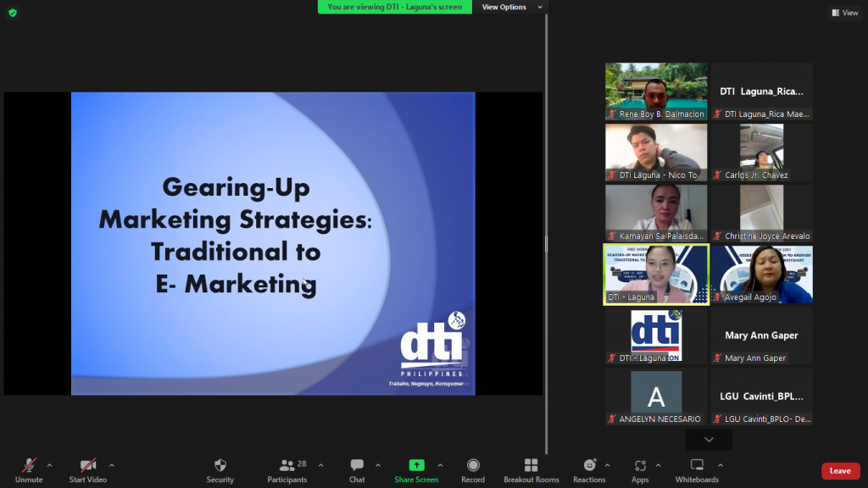Click the You are viewing DTI - Laguna's screen banner

click(395, 7)
